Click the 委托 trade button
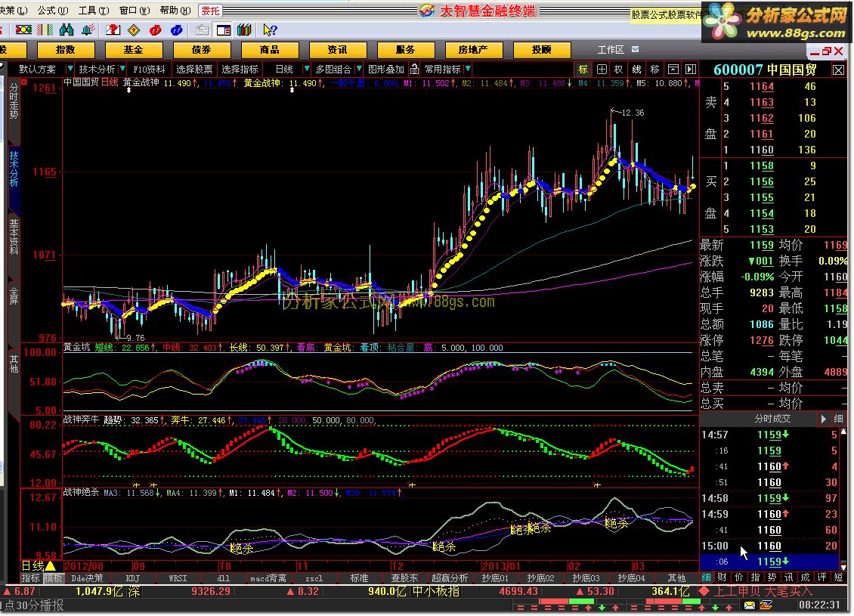 pyautogui.click(x=210, y=11)
